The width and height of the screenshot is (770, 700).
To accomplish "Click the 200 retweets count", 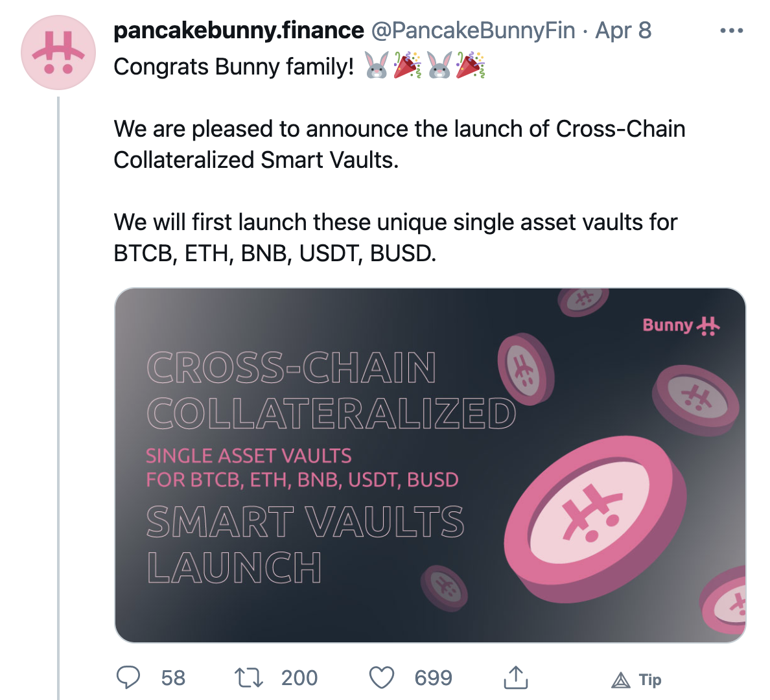I will point(299,678).
